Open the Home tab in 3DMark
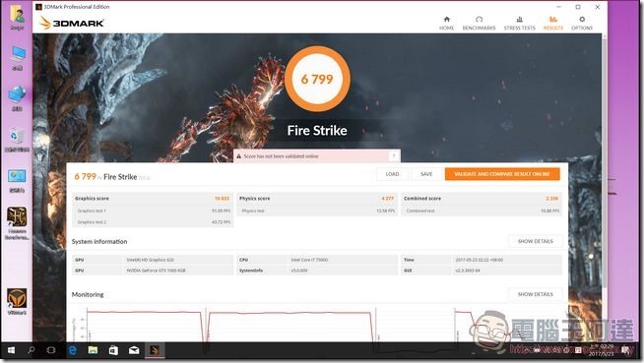The height and width of the screenshot is (363, 644). point(446,23)
